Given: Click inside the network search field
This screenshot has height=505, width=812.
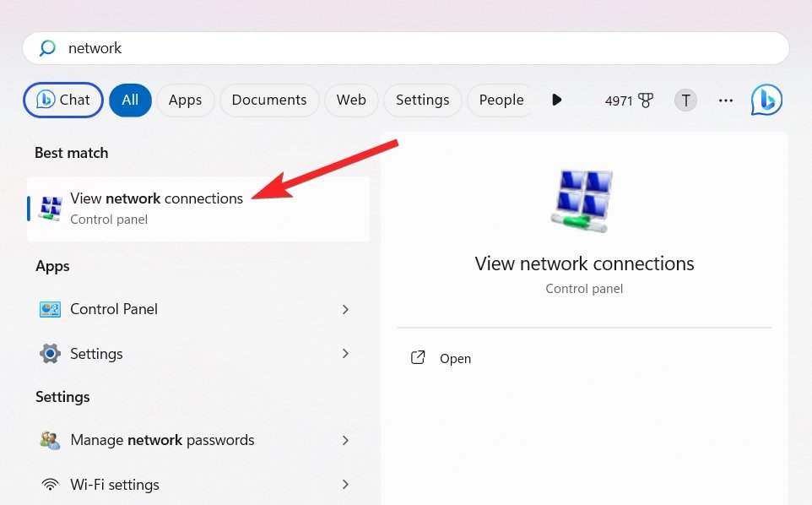Looking at the screenshot, I should click(253, 48).
